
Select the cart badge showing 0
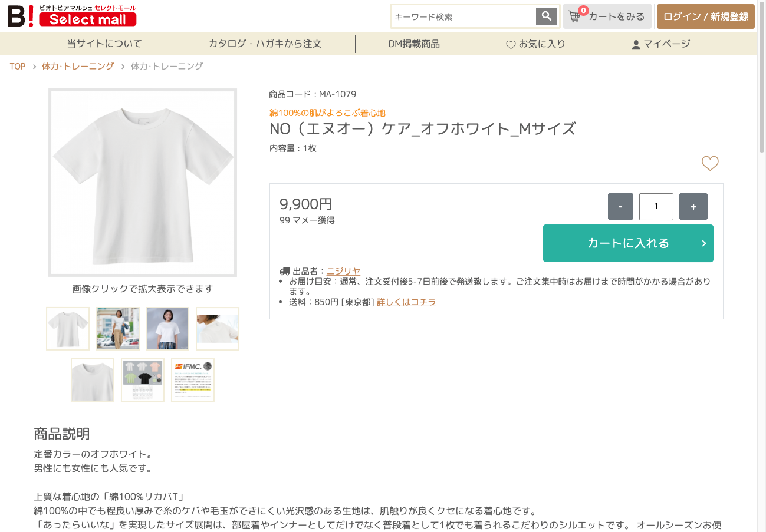(583, 10)
